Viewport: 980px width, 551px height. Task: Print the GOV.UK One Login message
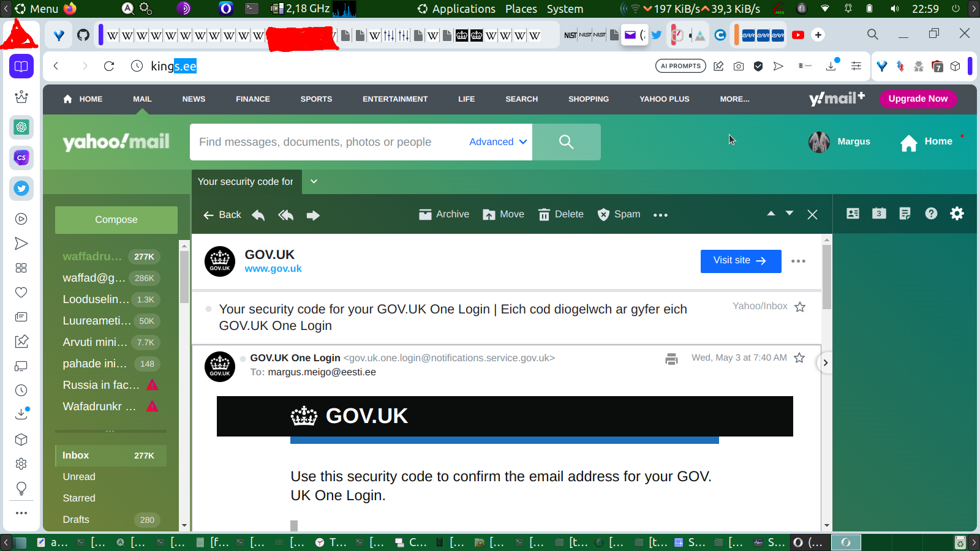[x=671, y=359]
